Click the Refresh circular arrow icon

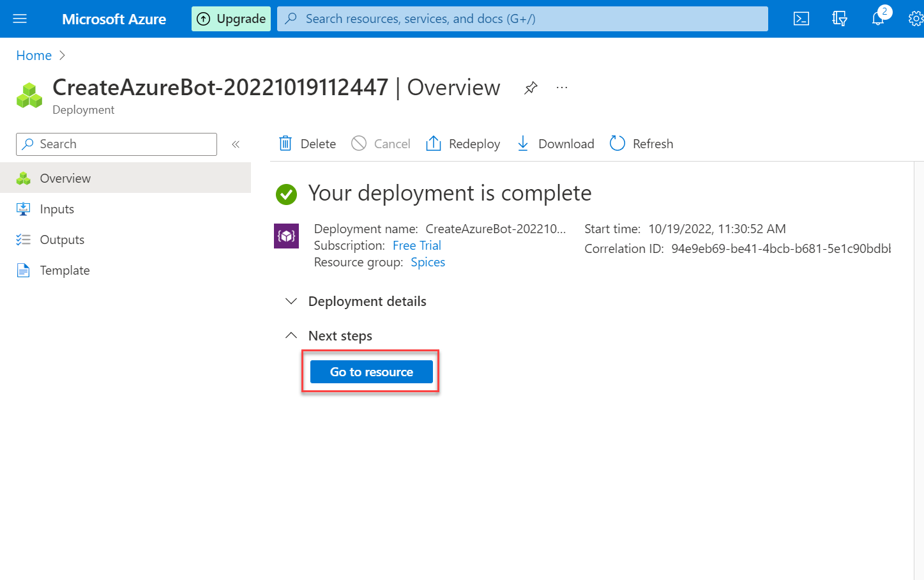(617, 143)
